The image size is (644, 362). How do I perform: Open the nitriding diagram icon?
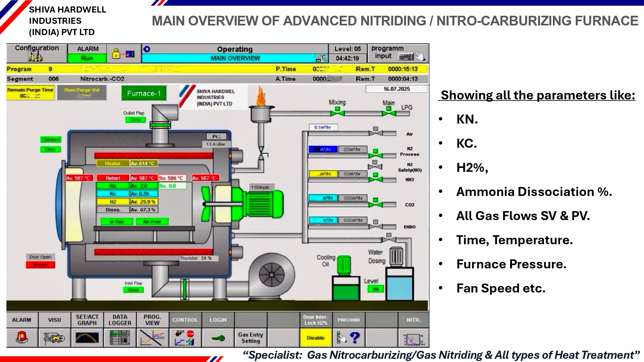tap(413, 338)
